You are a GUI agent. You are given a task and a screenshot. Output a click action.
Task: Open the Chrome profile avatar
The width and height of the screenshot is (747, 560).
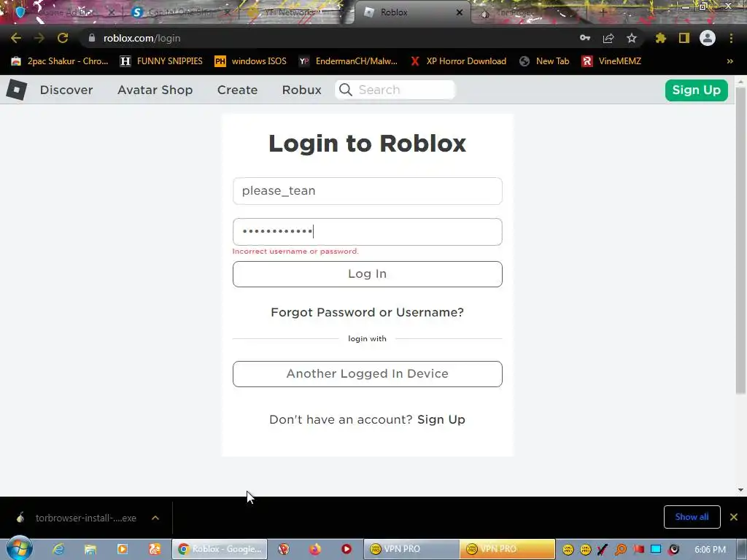tap(708, 38)
